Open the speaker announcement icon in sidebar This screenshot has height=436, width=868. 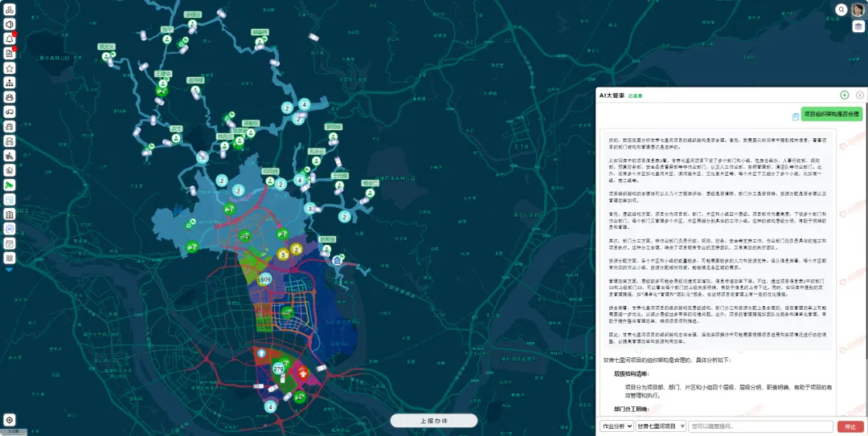10,24
